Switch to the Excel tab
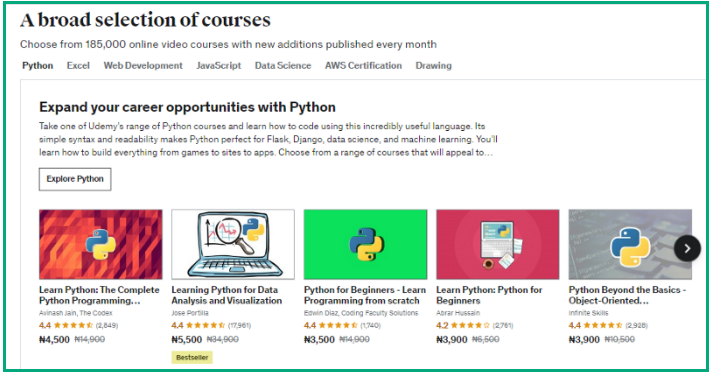Viewport: 713px width, 375px height. 78,65
